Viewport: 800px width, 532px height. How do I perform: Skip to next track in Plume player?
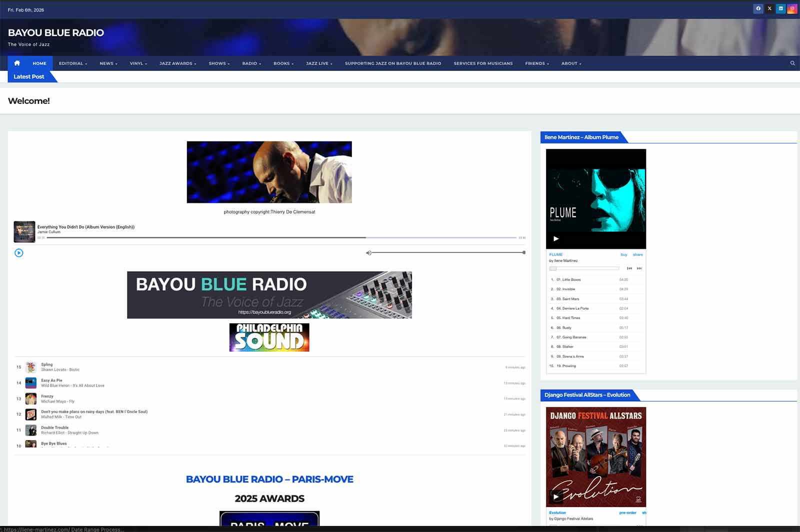[639, 268]
